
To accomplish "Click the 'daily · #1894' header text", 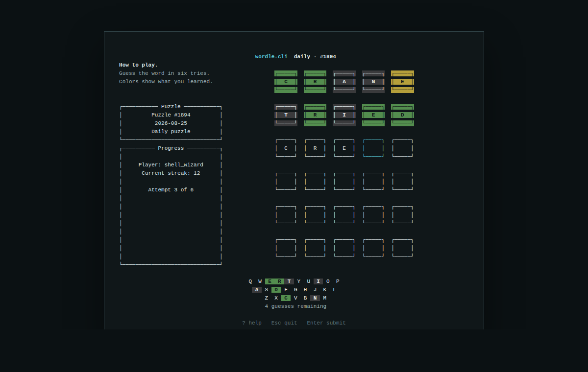I will point(315,57).
